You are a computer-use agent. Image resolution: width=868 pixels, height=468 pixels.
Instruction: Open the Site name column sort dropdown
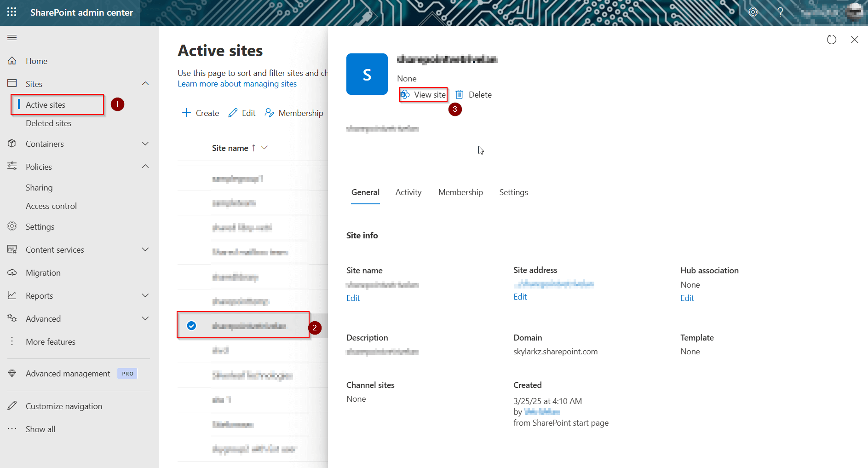264,148
